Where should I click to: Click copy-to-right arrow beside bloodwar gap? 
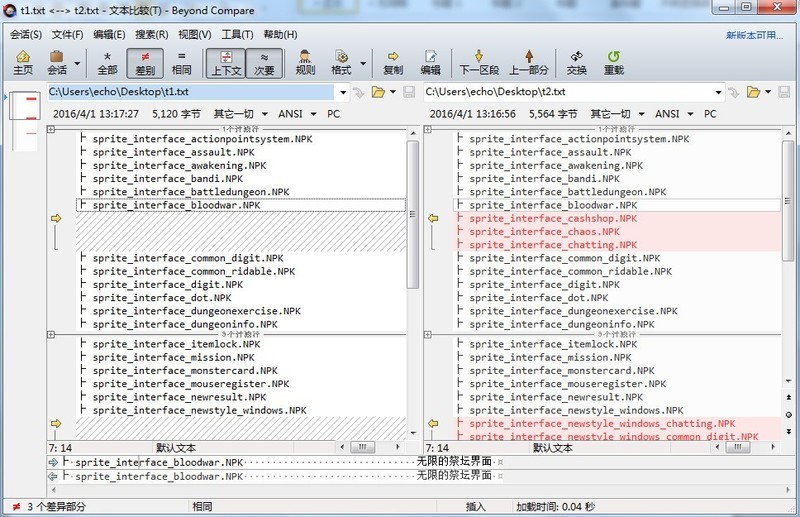pos(56,218)
